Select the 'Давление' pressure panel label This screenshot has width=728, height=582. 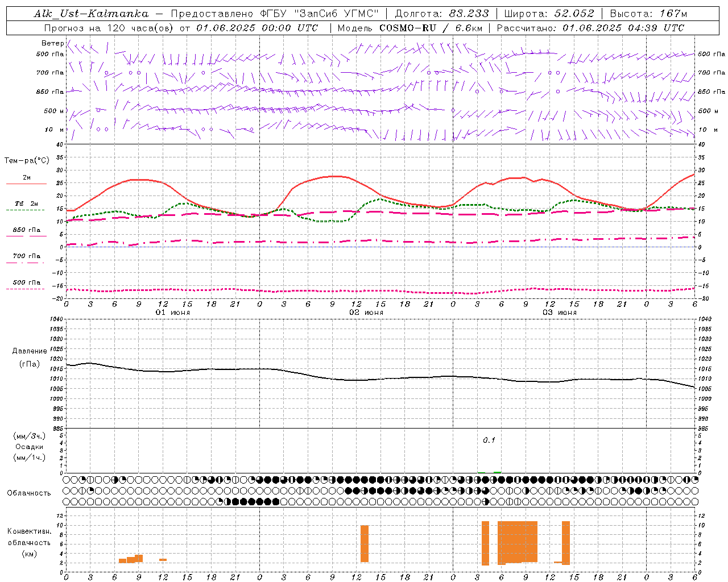(x=30, y=351)
